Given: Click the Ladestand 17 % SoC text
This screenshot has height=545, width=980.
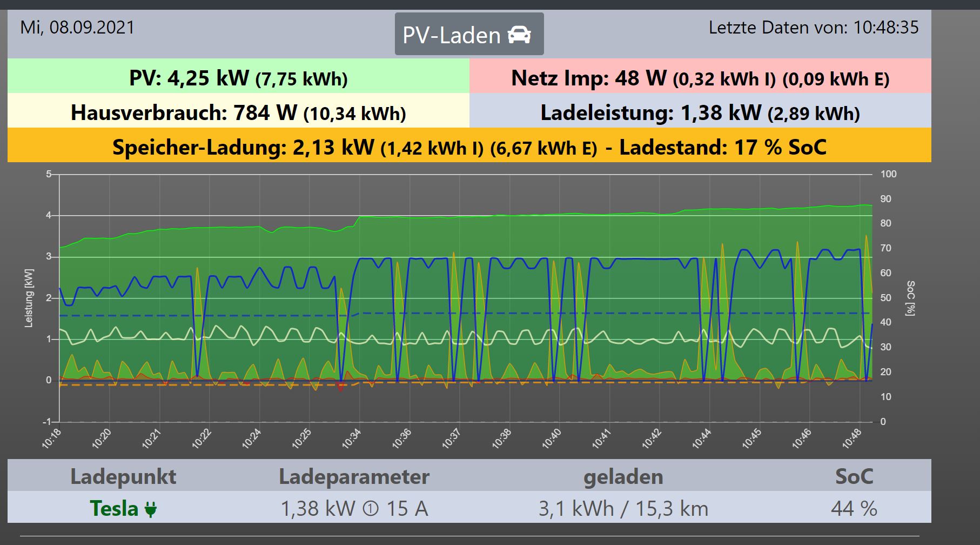Looking at the screenshot, I should pyautogui.click(x=722, y=147).
